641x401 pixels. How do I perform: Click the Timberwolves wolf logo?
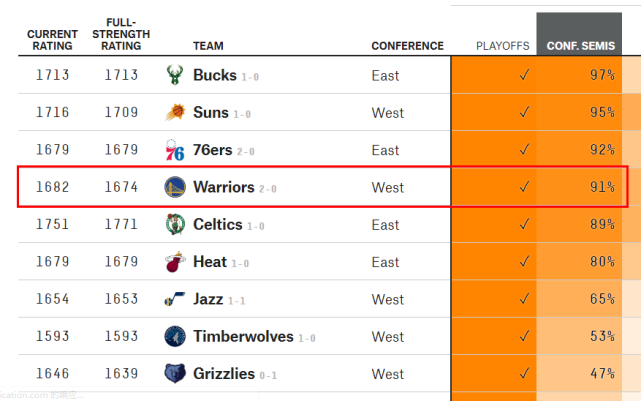point(175,336)
